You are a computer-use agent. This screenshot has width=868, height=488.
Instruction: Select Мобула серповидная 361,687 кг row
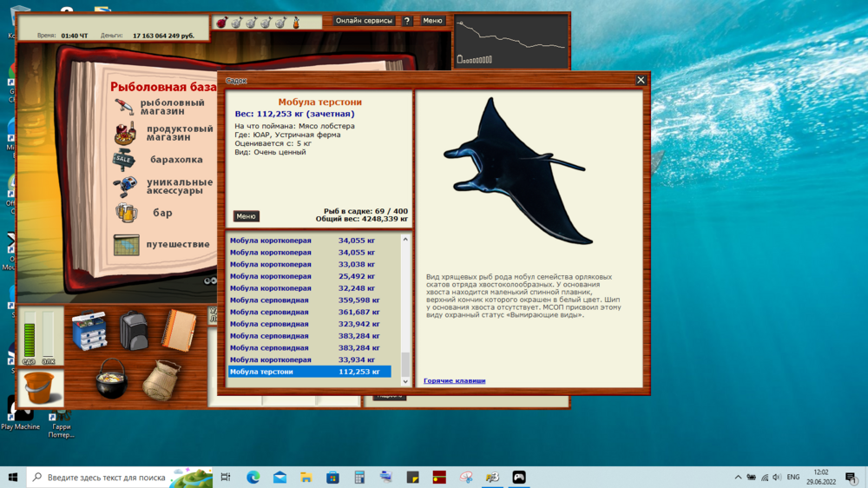(310, 312)
